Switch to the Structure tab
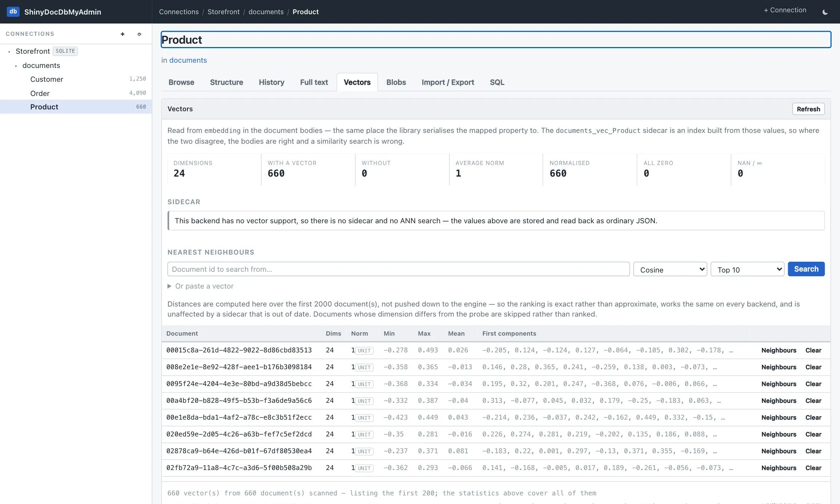Screen dimensions: 840x504 click(x=227, y=82)
